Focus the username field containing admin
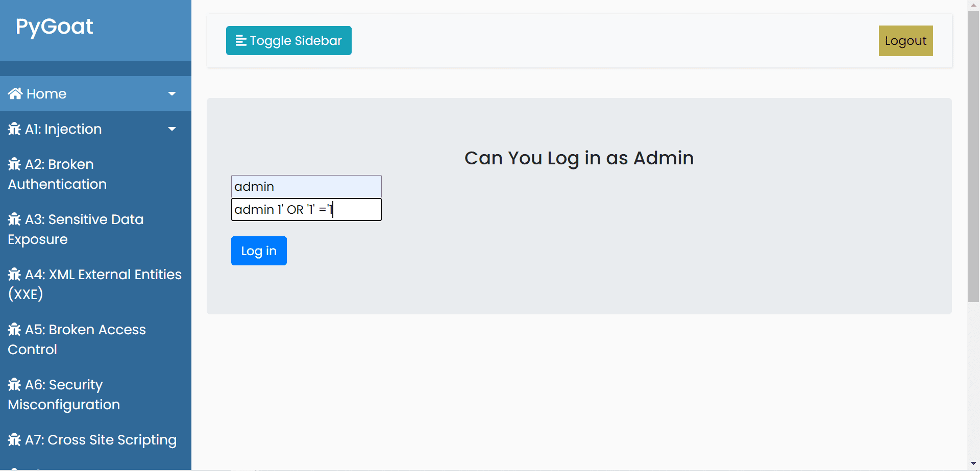980x471 pixels. [x=306, y=187]
